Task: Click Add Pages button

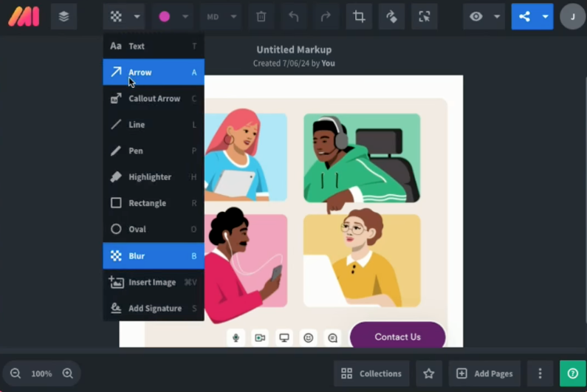Action: [x=485, y=374]
